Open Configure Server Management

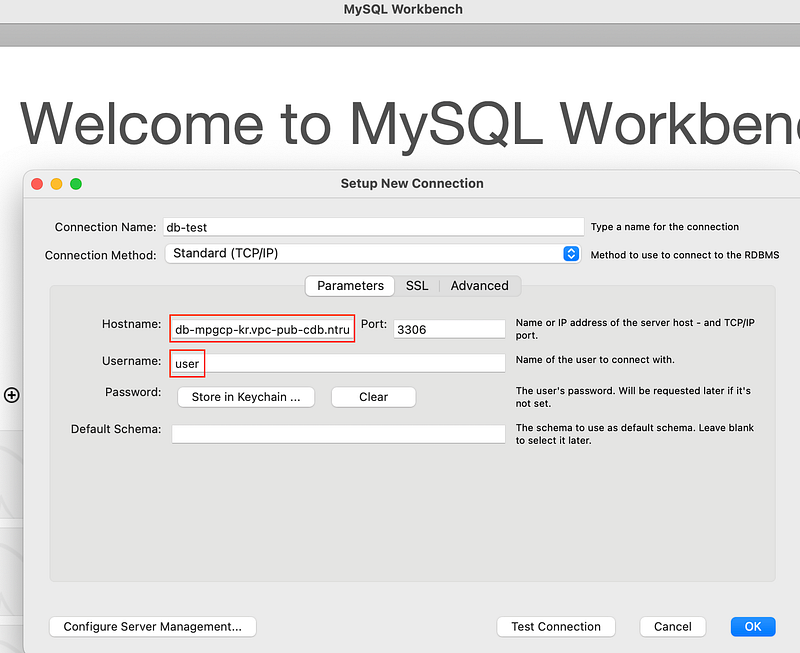(x=153, y=626)
